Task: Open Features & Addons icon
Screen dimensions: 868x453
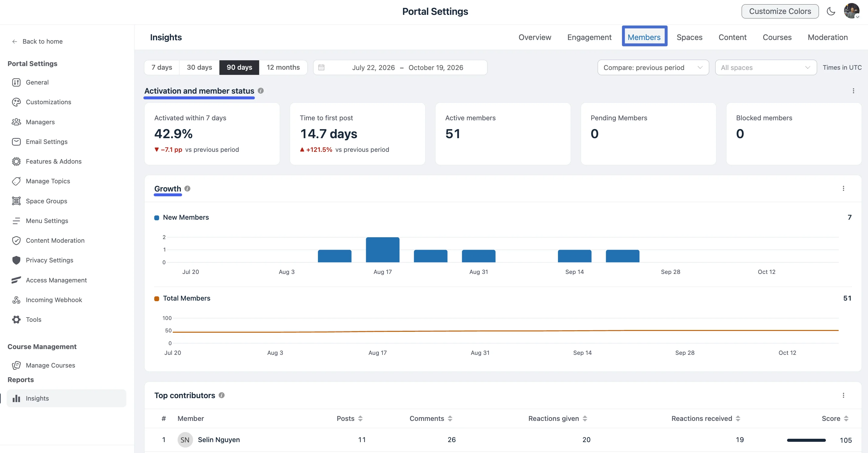Action: click(16, 161)
